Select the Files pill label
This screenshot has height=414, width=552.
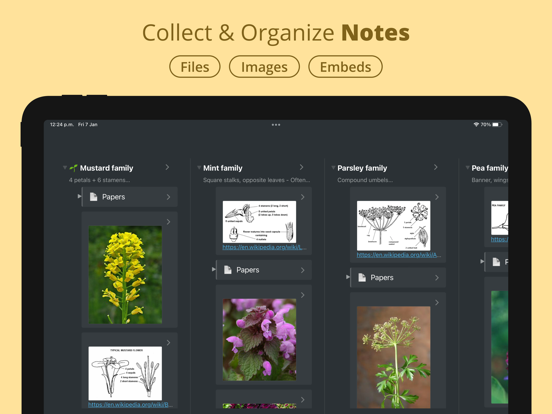coord(195,67)
